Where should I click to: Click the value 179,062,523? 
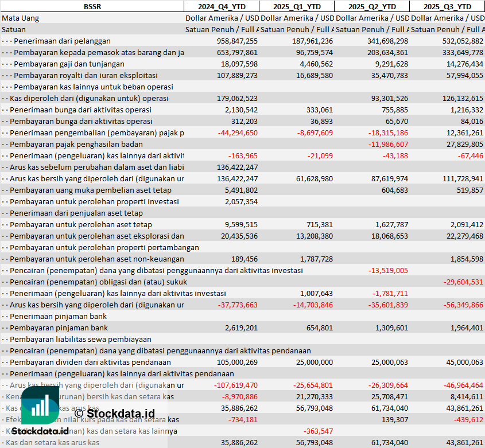tap(237, 98)
